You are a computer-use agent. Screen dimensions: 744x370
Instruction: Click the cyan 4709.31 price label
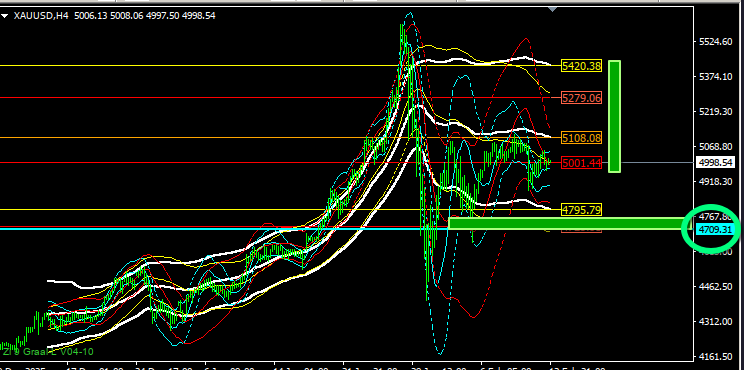click(x=717, y=230)
